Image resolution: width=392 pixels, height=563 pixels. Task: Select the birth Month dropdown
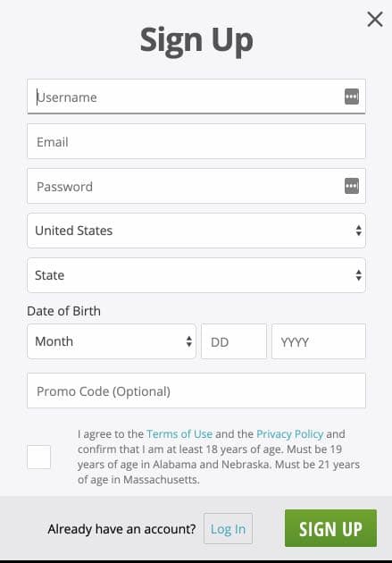click(x=112, y=341)
